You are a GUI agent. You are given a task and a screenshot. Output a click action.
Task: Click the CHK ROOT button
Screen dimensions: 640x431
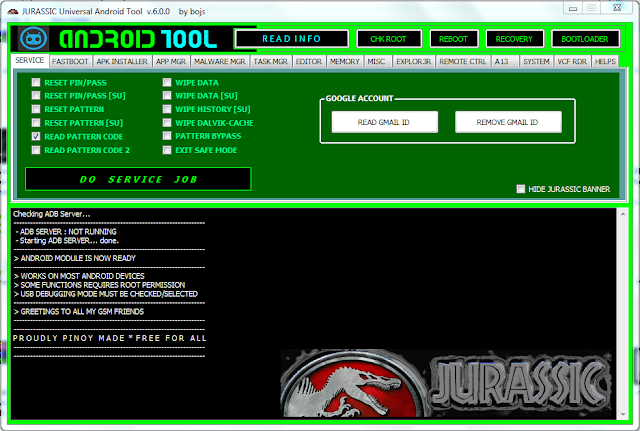click(389, 39)
